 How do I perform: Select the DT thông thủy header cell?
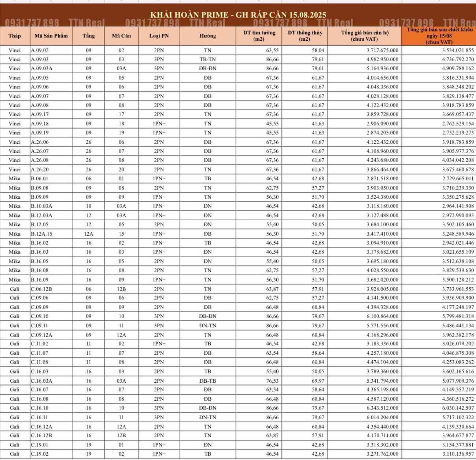tap(305, 36)
